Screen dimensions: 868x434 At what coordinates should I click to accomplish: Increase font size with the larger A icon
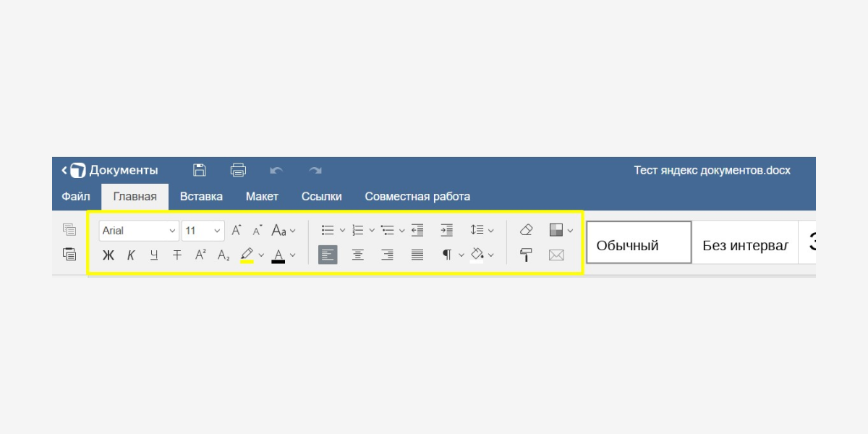point(236,231)
